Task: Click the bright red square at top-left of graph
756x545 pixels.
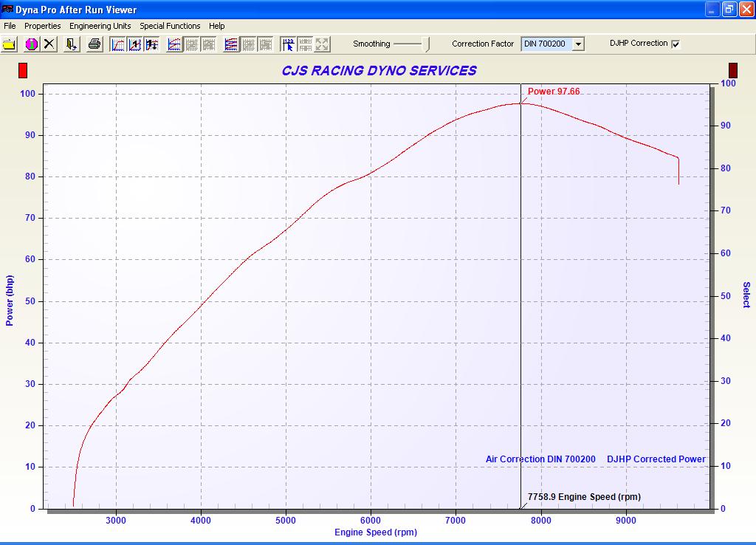Action: (x=23, y=70)
